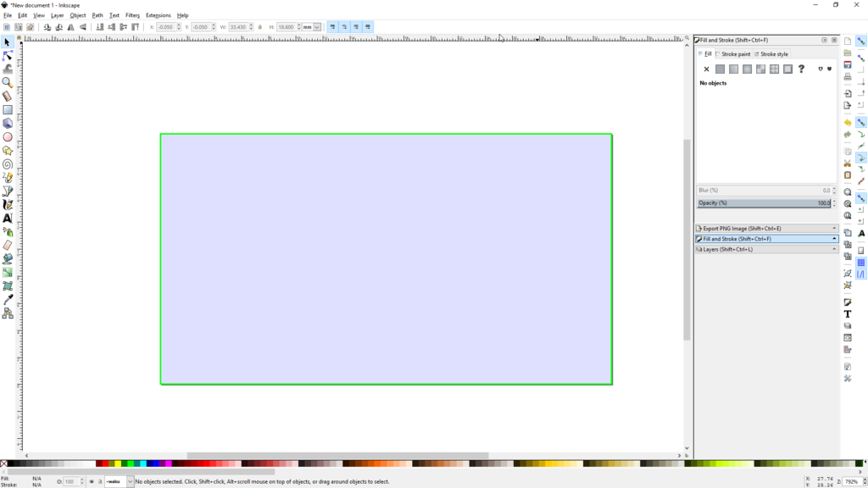868x488 pixels.
Task: Select the 3D Box tool
Action: (7, 124)
